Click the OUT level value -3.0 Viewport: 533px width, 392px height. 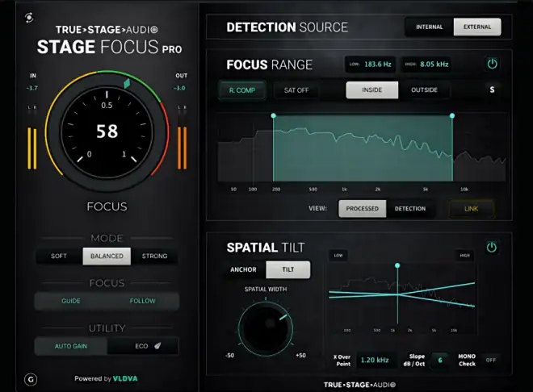(179, 88)
